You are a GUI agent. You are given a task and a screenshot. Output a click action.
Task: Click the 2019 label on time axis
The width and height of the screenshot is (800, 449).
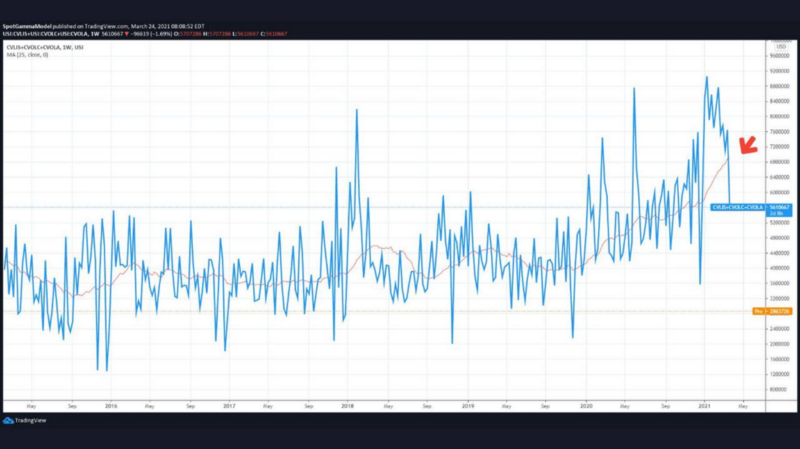tap(467, 407)
